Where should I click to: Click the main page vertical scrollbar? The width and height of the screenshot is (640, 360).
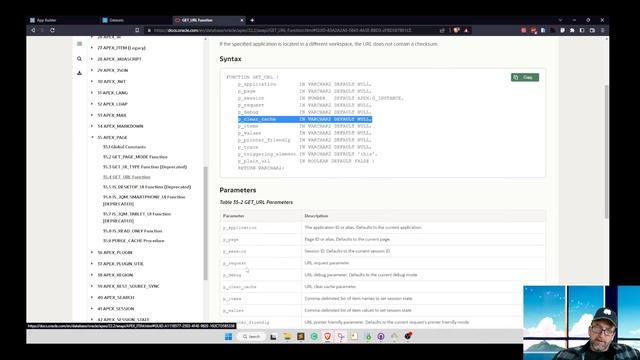pyautogui.click(x=606, y=152)
